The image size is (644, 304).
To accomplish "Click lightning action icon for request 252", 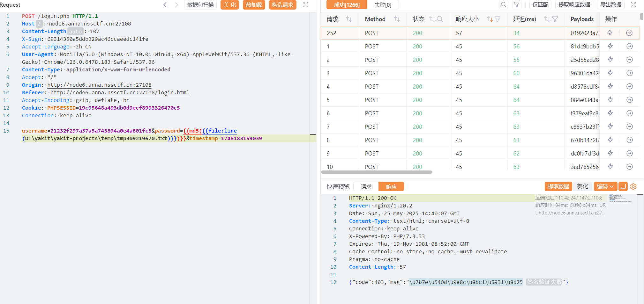I will coord(610,33).
